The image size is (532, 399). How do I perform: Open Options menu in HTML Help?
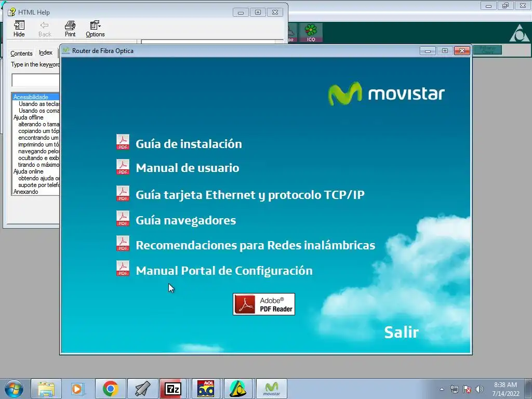[95, 29]
